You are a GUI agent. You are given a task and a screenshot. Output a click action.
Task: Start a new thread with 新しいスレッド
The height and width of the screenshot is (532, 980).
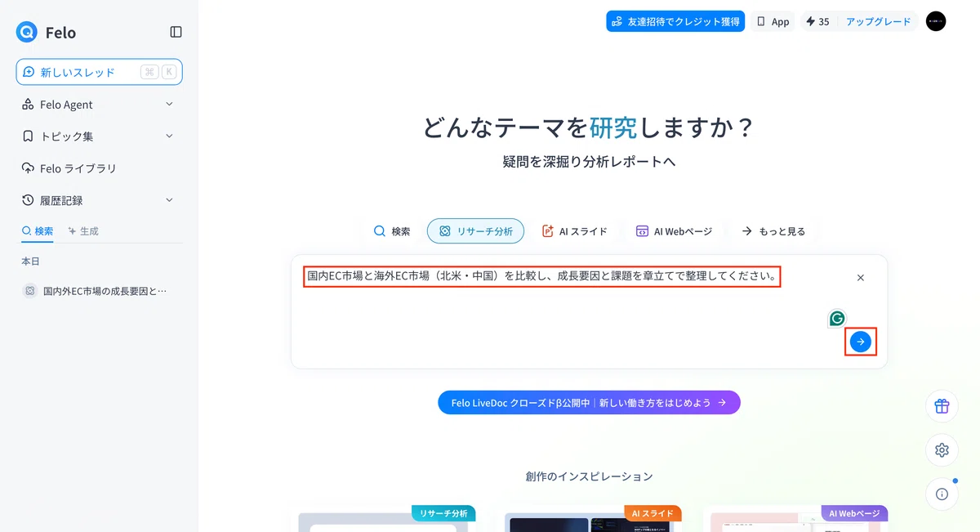click(x=99, y=72)
